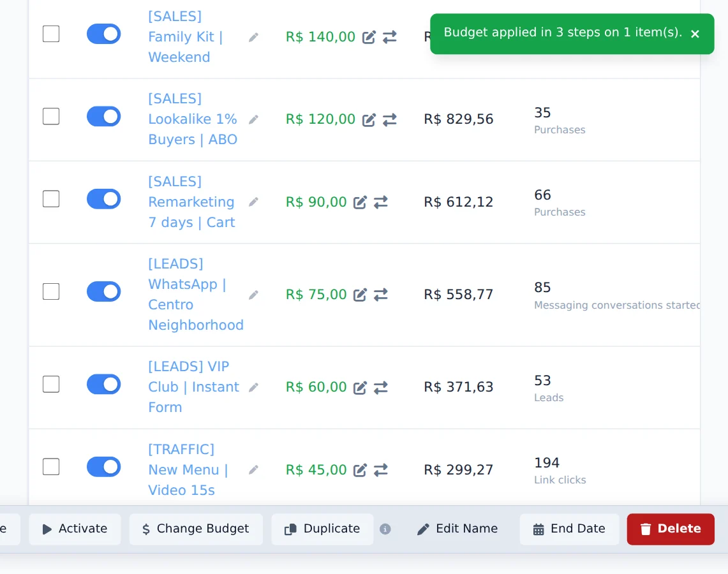Image resolution: width=728 pixels, height=574 pixels.
Task: Dismiss the Budget applied notification
Action: 695,34
